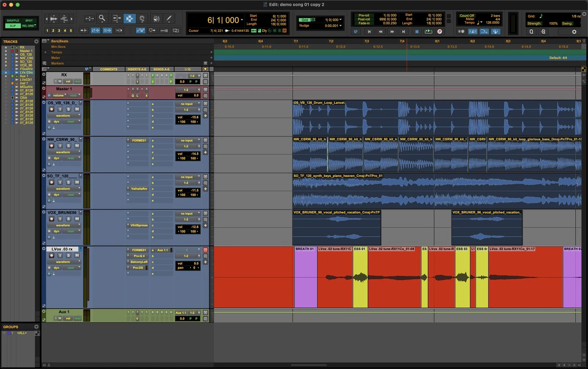Viewport: 588px width, 369px height.
Task: Click the Layered Editing icon
Action: point(176,30)
